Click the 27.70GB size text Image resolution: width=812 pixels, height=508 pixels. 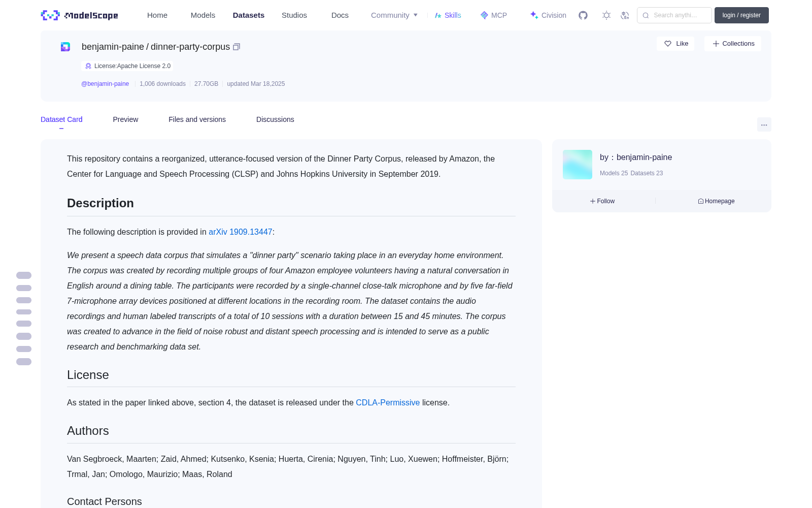point(206,84)
